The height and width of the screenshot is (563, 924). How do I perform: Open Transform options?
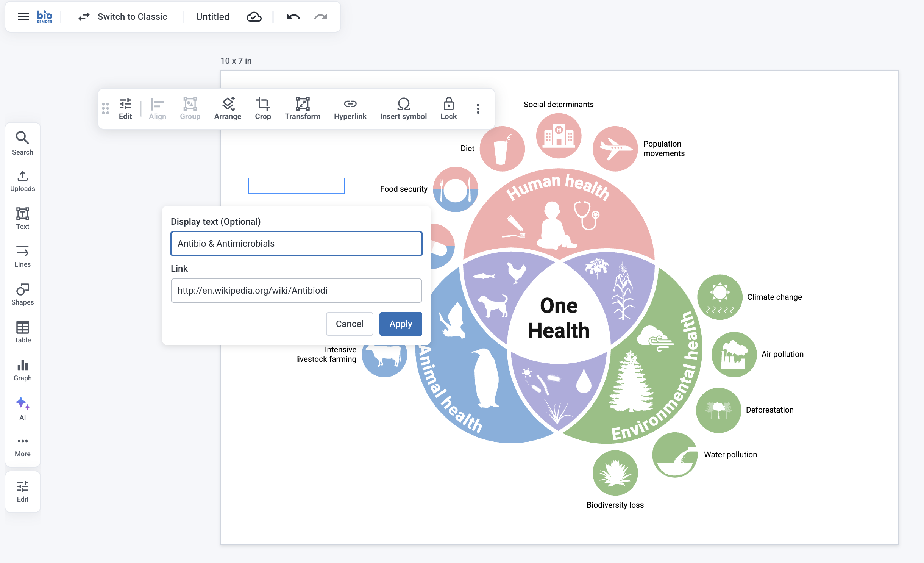click(302, 108)
